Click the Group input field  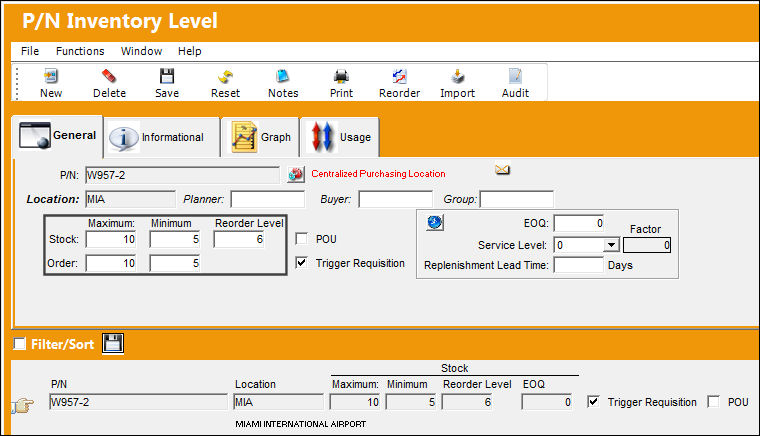(x=517, y=199)
